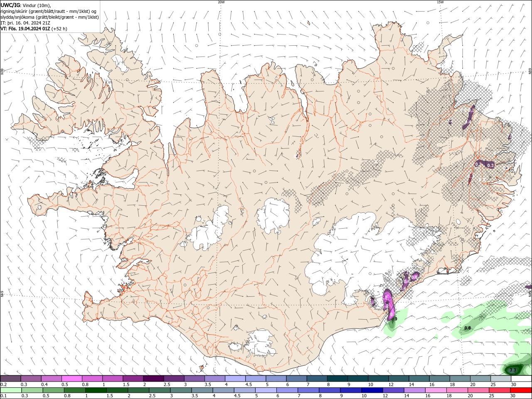The width and height of the screenshot is (532, 399).
Task: Click the darkest purple swatch labeled 2
Action: click(153, 379)
